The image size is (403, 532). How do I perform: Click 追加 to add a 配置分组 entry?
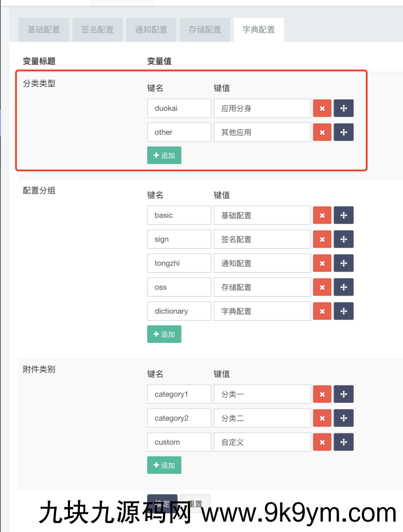tap(164, 334)
